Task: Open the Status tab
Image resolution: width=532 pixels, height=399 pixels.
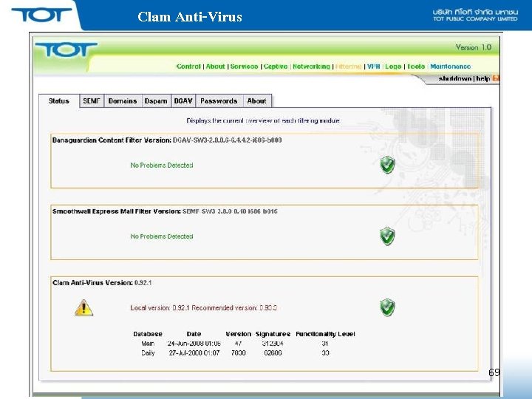Action: click(x=58, y=100)
